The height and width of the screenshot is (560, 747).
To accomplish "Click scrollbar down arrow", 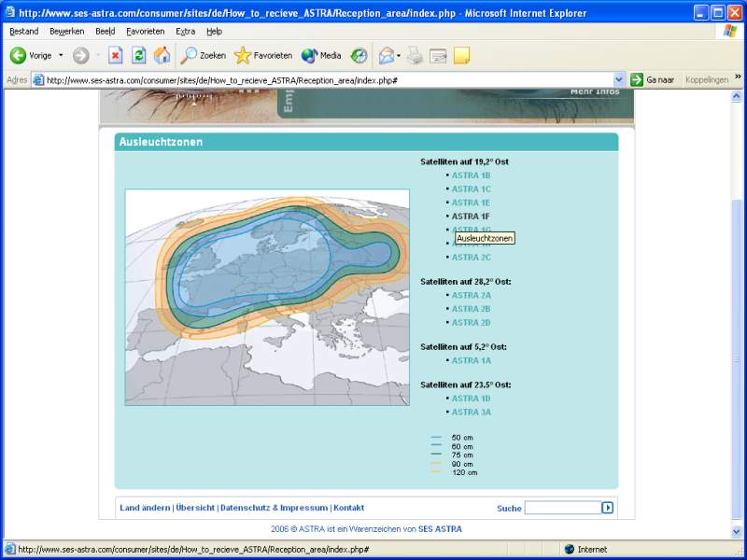I will 737,532.
